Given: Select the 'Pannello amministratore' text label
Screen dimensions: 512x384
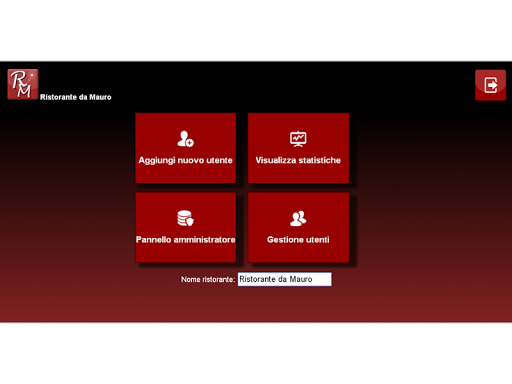Looking at the screenshot, I should click(x=186, y=240).
